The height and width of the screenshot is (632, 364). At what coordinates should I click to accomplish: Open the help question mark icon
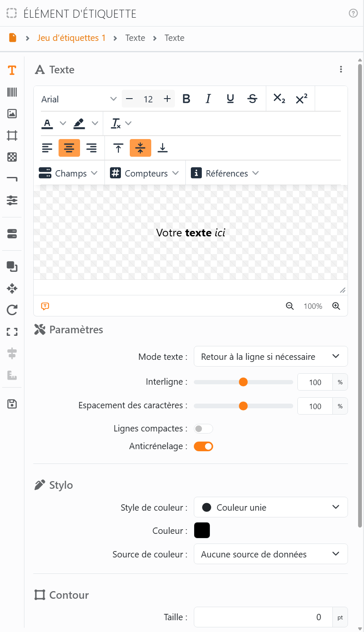[353, 13]
